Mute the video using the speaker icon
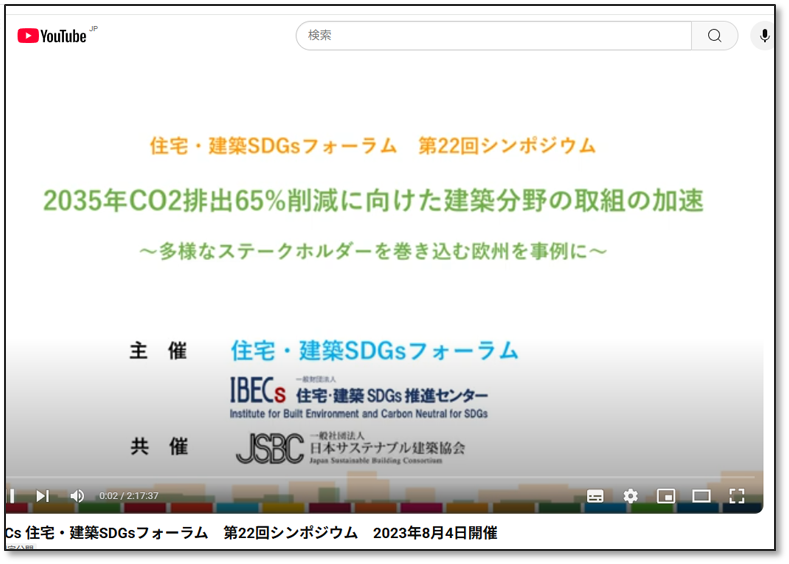The height and width of the screenshot is (564, 789). click(77, 496)
